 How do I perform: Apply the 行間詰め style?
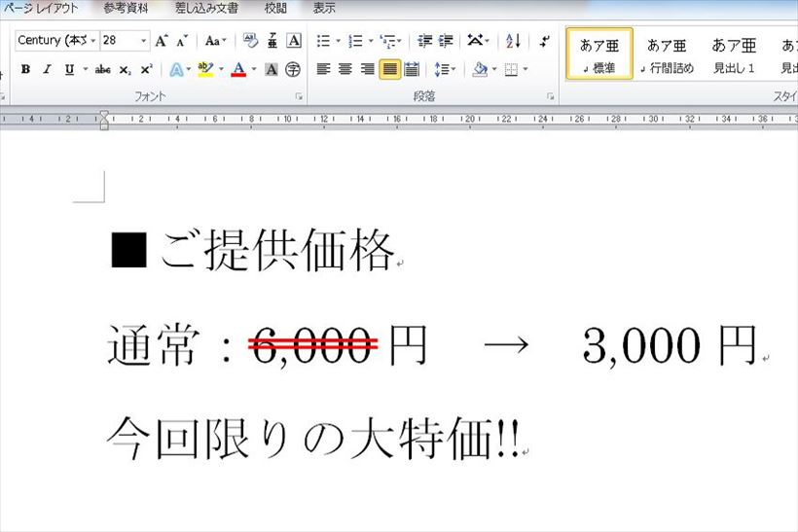667,53
